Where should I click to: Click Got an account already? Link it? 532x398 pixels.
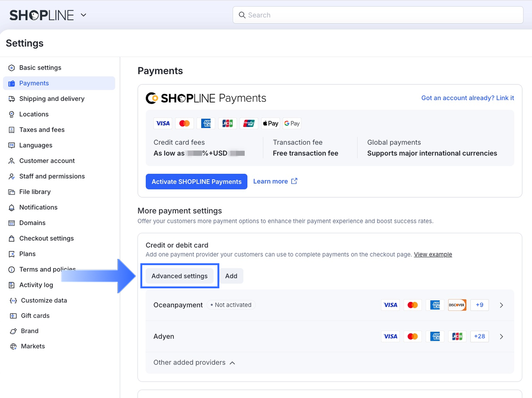tap(467, 98)
